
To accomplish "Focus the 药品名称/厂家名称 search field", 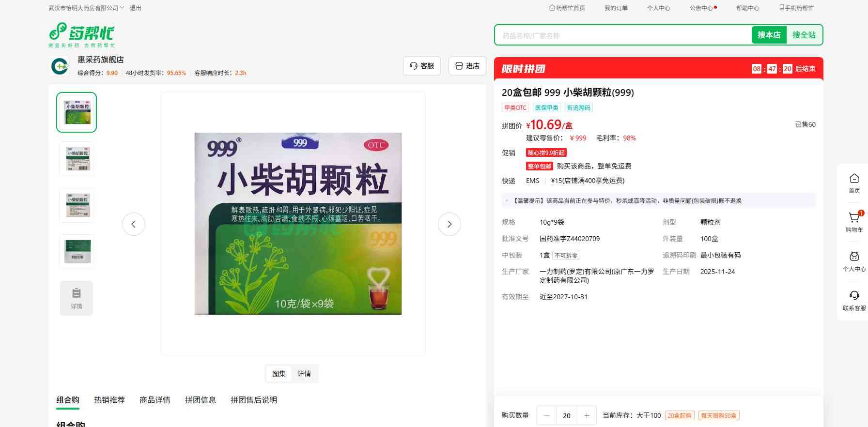I will click(622, 35).
